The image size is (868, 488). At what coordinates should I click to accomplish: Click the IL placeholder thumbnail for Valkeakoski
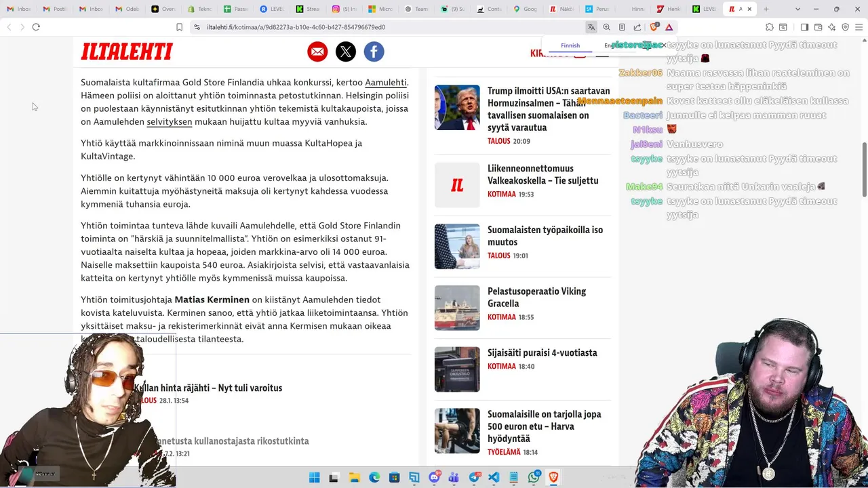point(457,185)
